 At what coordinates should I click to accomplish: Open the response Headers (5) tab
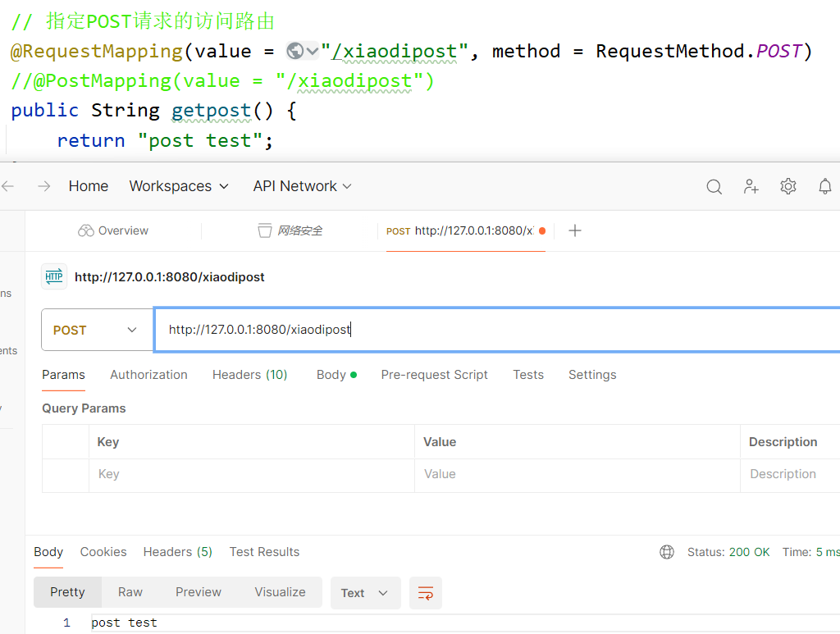point(178,552)
